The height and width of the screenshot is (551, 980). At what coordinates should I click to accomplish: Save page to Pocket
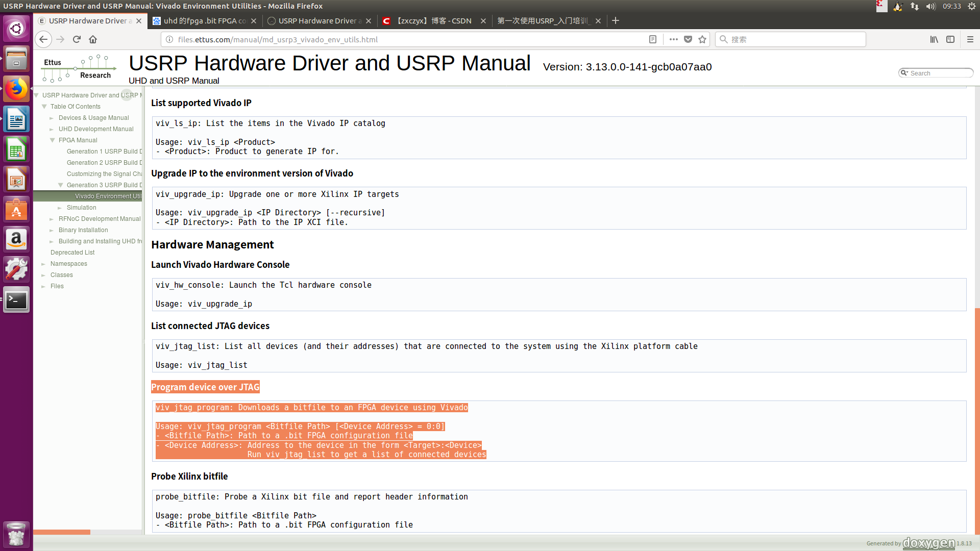point(688,39)
